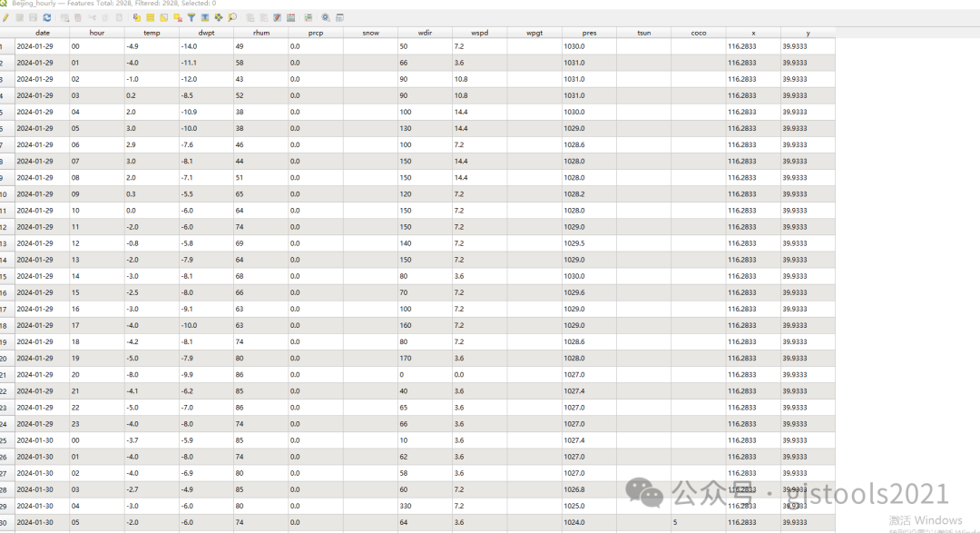Click temp value -0.8 in row 13
980x533 pixels.
(132, 243)
